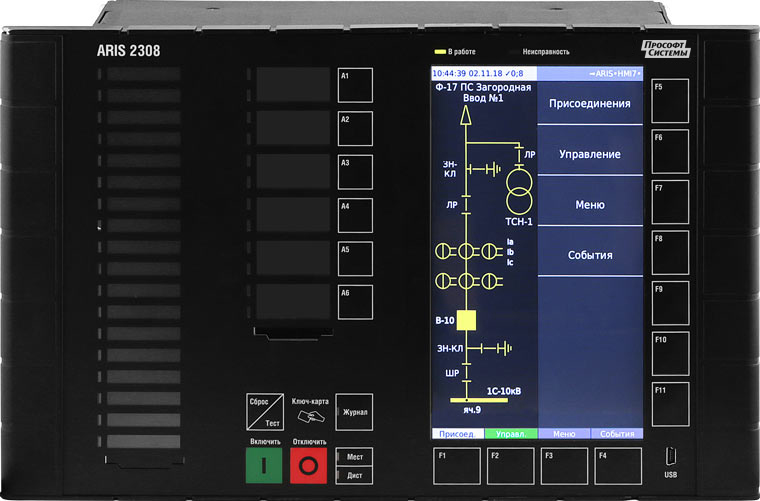
Task: Activate the A4 function key
Action: (x=355, y=215)
